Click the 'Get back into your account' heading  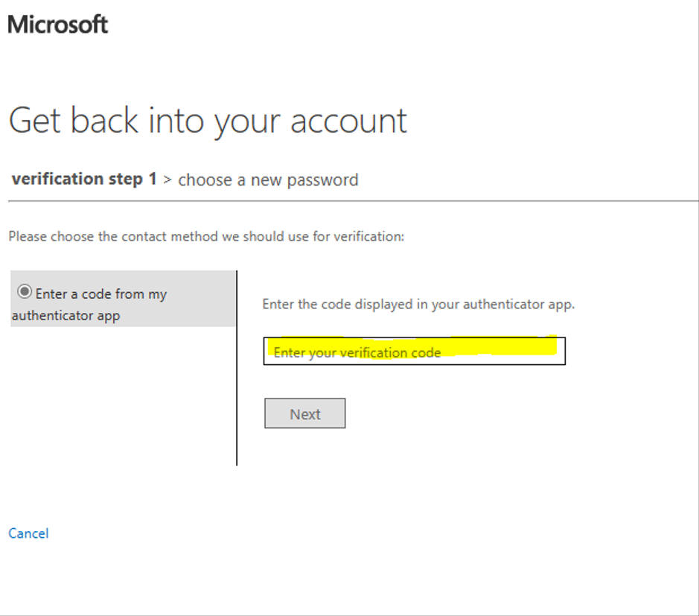coord(208,121)
